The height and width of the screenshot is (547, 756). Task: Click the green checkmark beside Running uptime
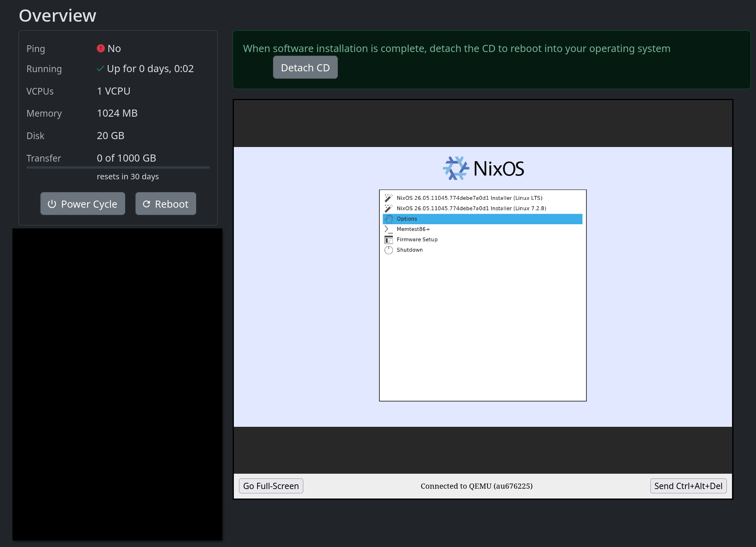coord(101,69)
